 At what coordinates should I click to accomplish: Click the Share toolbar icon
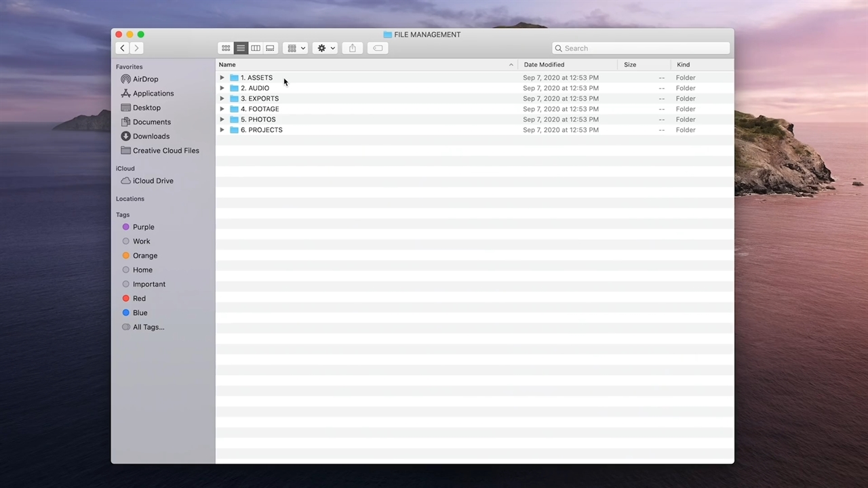[352, 48]
